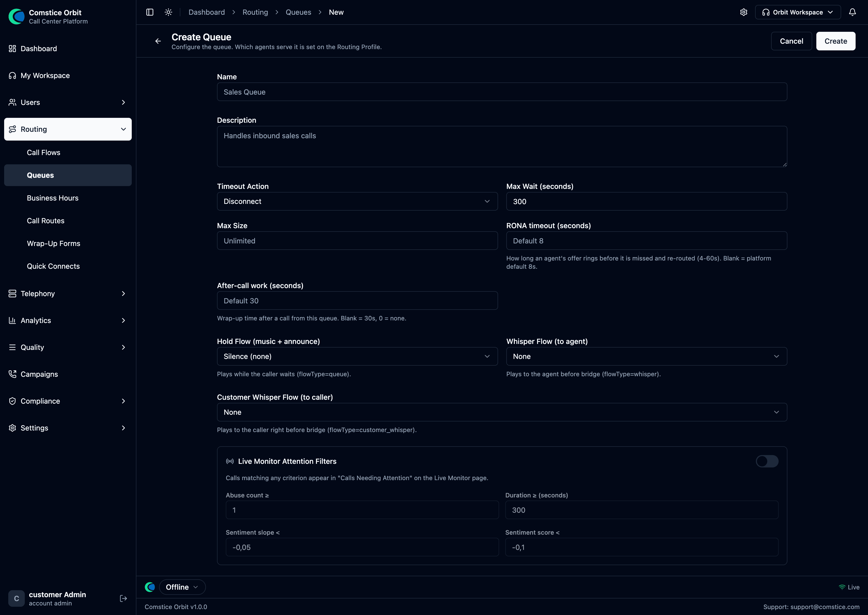
Task: Expand the Compliance chevron
Action: [123, 401]
